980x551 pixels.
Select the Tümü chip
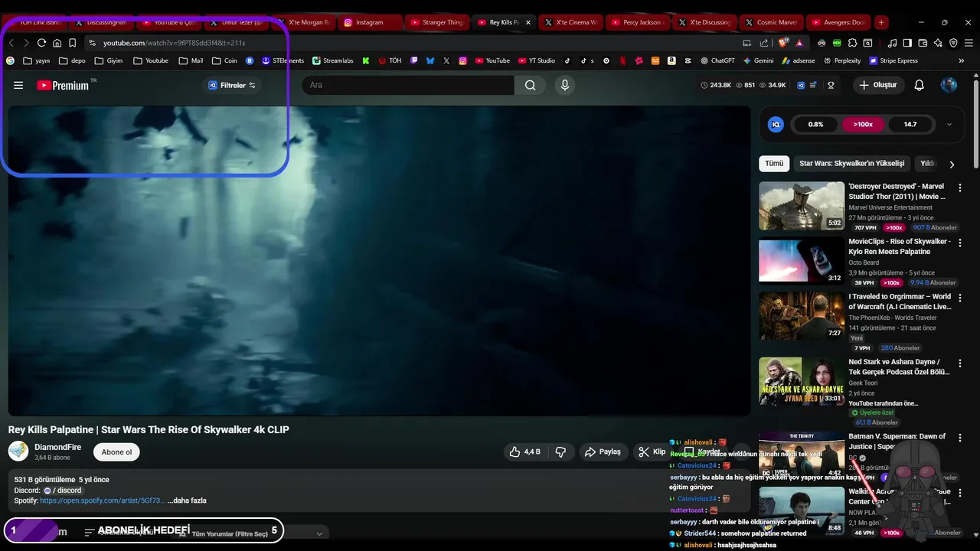coord(774,164)
